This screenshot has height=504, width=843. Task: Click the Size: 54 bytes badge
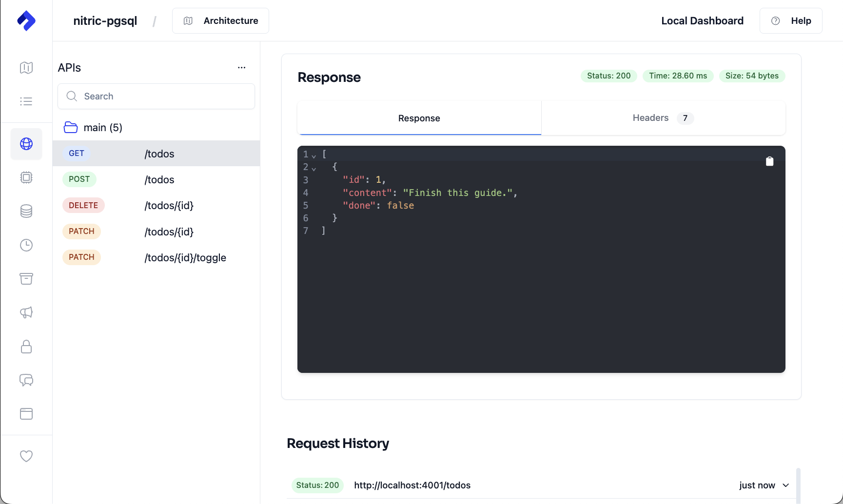click(752, 76)
